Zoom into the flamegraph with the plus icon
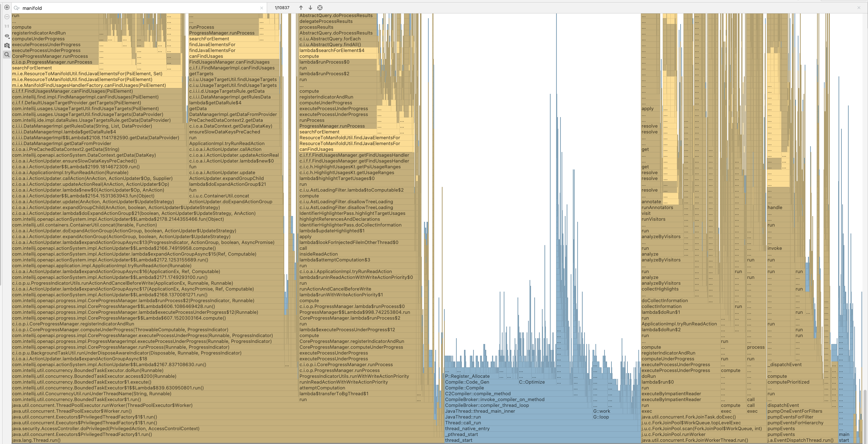Screen dimensions: 868x444 7,8
